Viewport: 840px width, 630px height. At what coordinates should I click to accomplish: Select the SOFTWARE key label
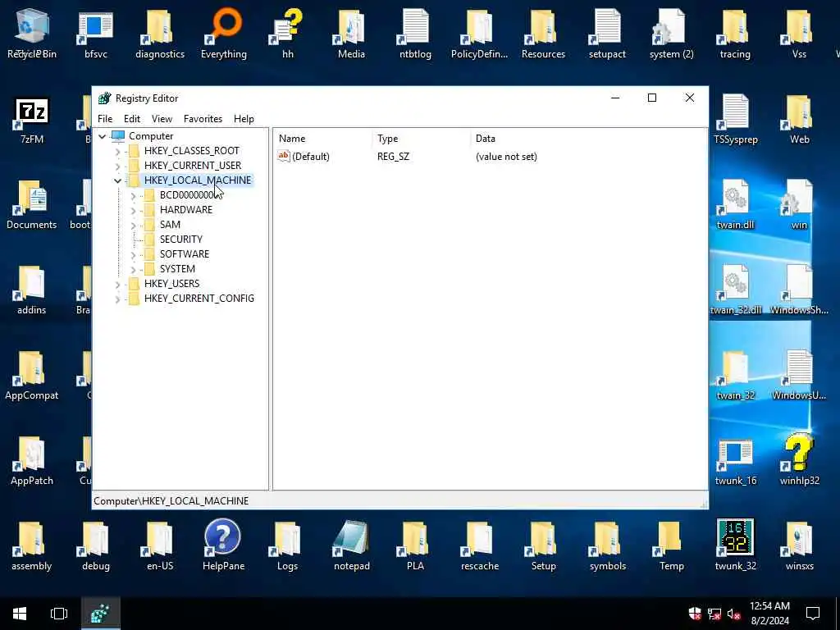pyautogui.click(x=185, y=254)
